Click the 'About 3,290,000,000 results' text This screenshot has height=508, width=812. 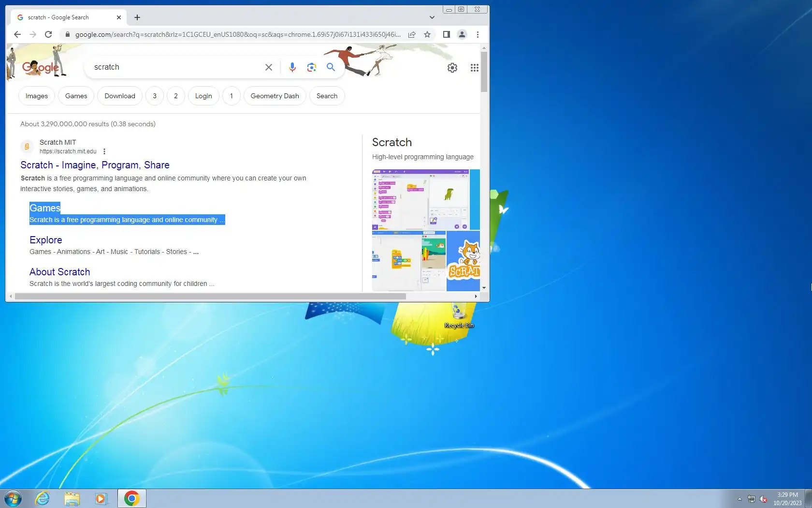point(88,124)
